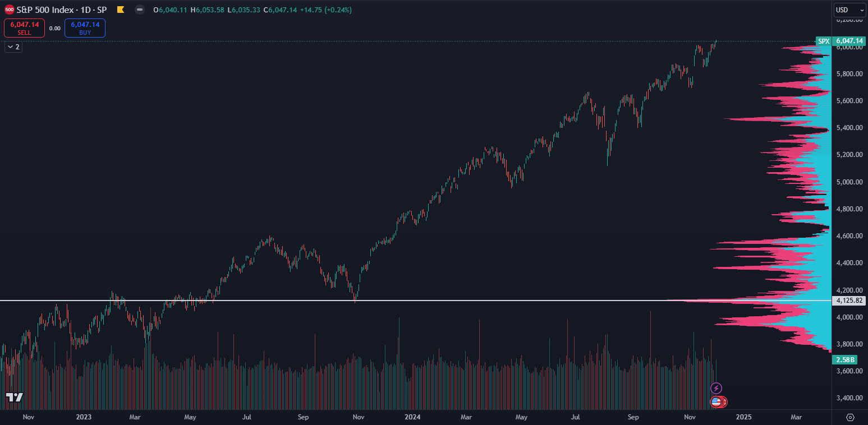Click the 4,200.00 price scale label
Screen dimensions: 868x425
coord(849,290)
